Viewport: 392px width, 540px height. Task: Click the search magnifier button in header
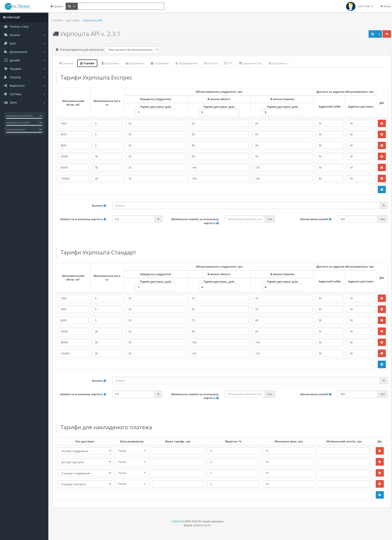click(72, 6)
